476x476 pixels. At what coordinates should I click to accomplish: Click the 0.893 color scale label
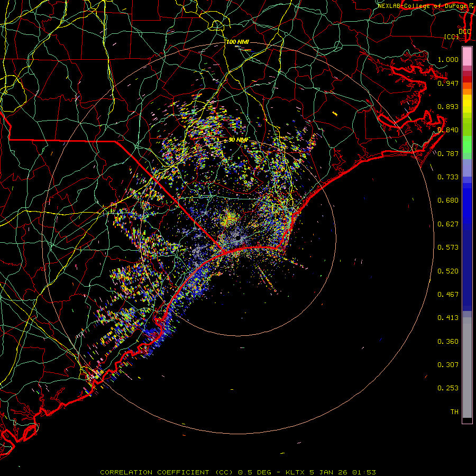point(448,106)
